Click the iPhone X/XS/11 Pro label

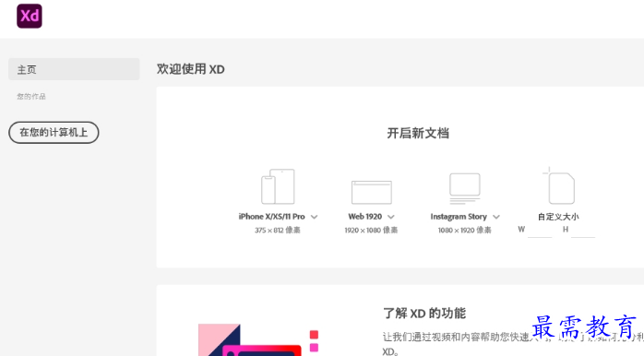(x=271, y=217)
